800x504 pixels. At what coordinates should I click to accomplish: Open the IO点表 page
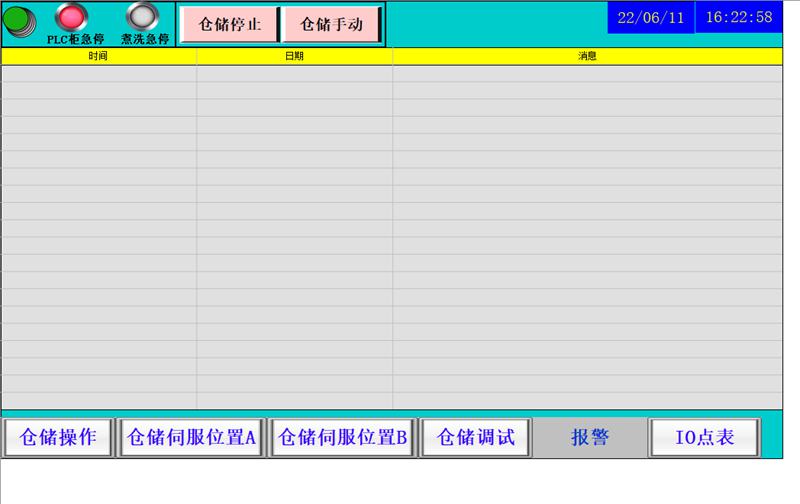[x=704, y=438]
